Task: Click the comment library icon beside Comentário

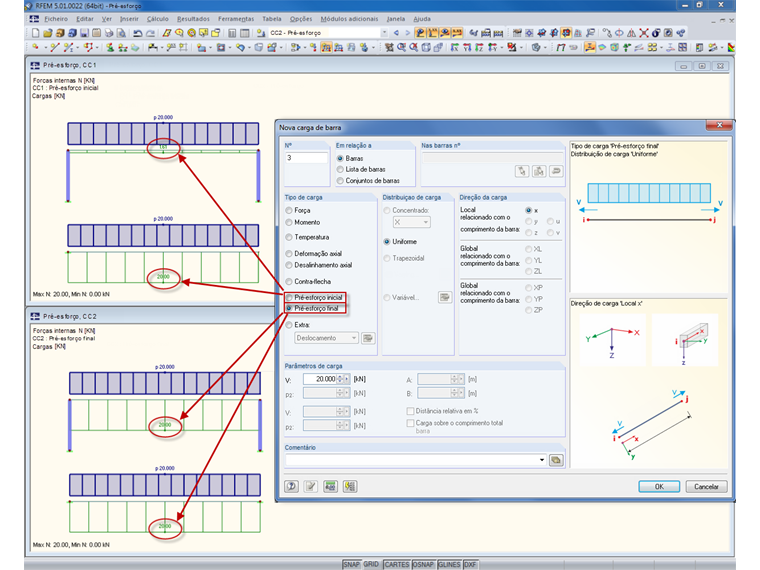Action: (x=556, y=460)
